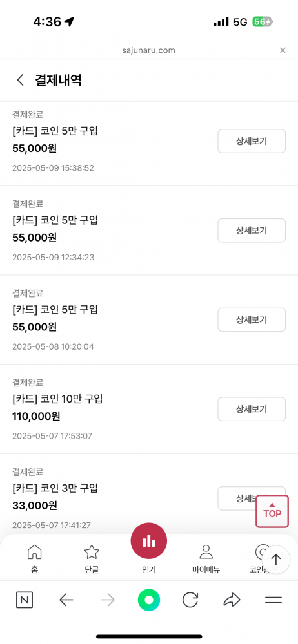Tap the Naver N home icon

click(25, 600)
